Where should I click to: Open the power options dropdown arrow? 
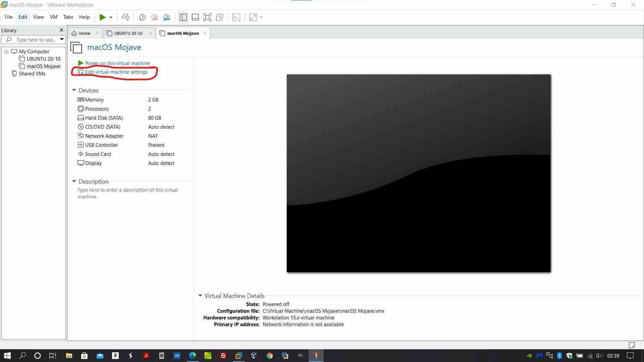[x=111, y=17]
